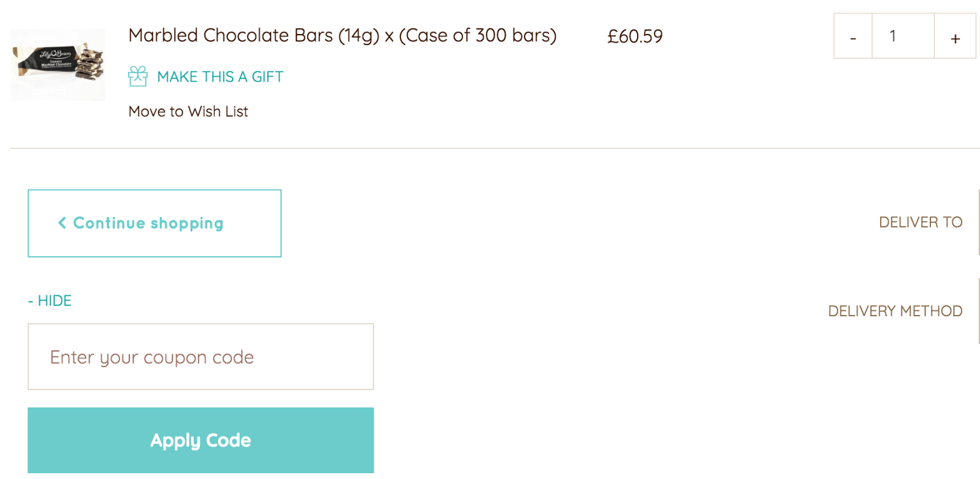
Task: Click the vertical bar beside DELIVER TO
Action: point(978,222)
